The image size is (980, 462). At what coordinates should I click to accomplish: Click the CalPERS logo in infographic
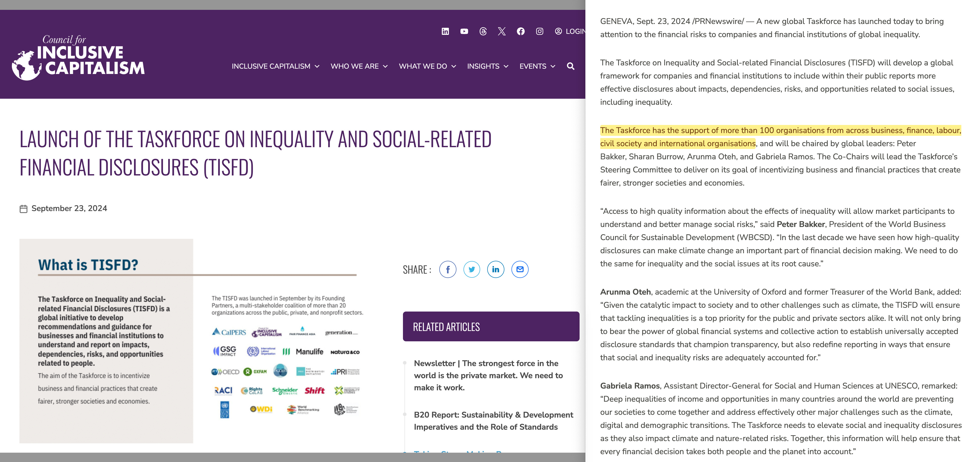point(229,332)
